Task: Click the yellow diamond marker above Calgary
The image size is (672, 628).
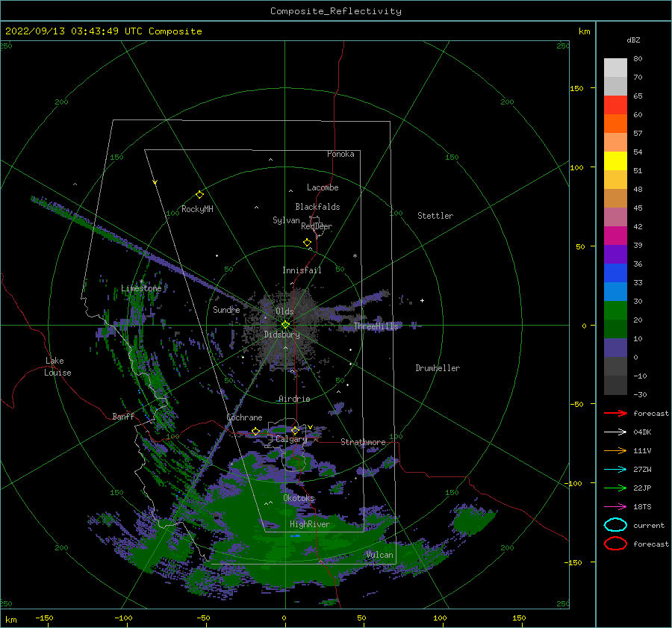Action: [295, 430]
